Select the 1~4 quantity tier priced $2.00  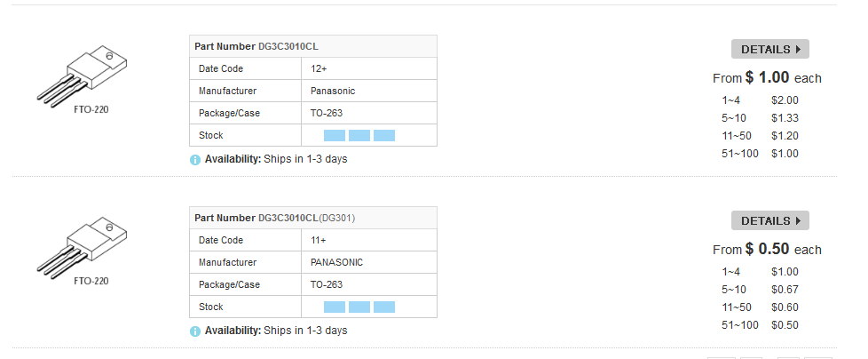tap(760, 100)
